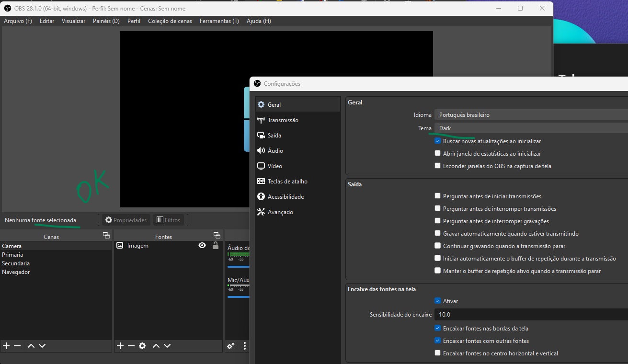Lock the Imagem source

[215, 245]
